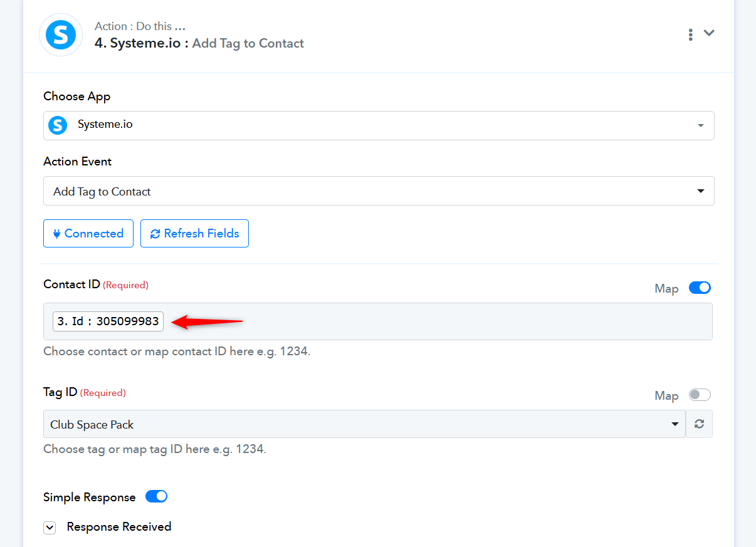Viewport: 756px width, 547px height.
Task: Expand the Response Received section
Action: pos(50,528)
